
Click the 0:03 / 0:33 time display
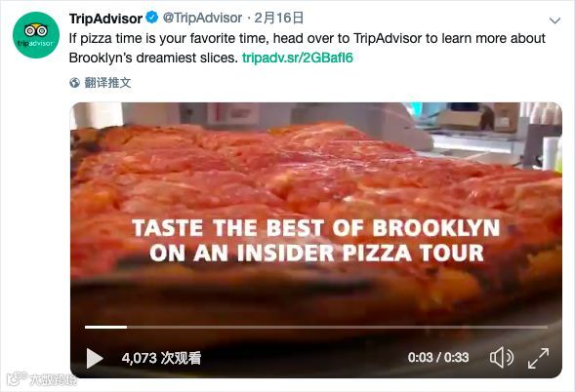438,357
